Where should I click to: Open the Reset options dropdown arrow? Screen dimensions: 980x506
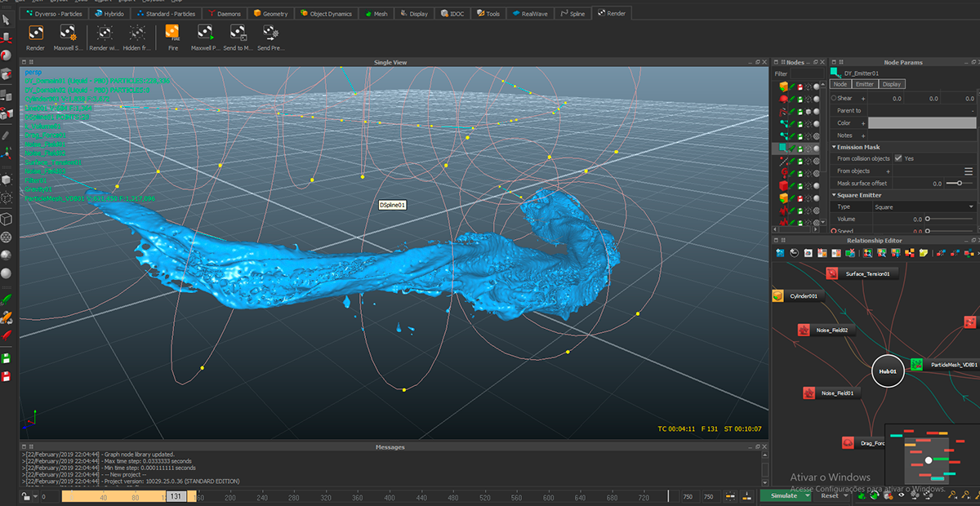click(845, 495)
